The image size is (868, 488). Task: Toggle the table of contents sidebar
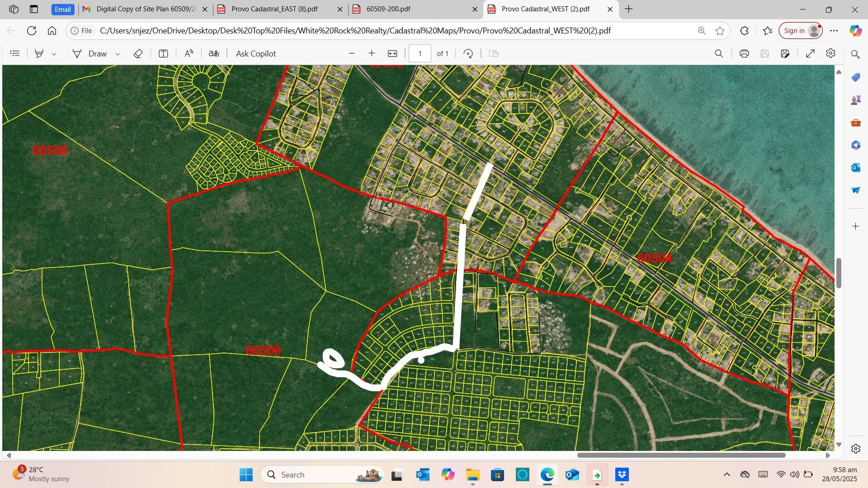[15, 54]
